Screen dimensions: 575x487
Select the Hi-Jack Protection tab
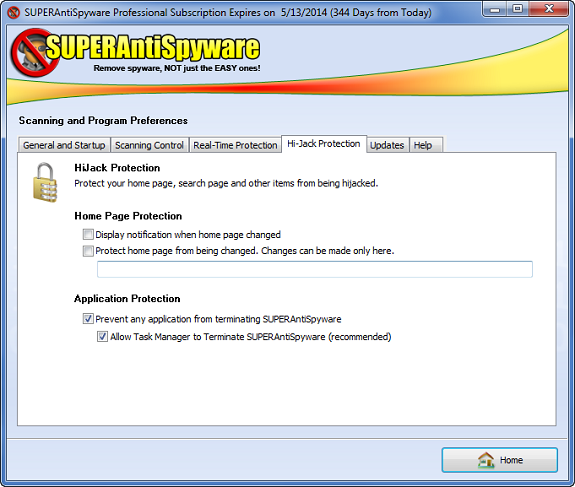click(x=324, y=144)
